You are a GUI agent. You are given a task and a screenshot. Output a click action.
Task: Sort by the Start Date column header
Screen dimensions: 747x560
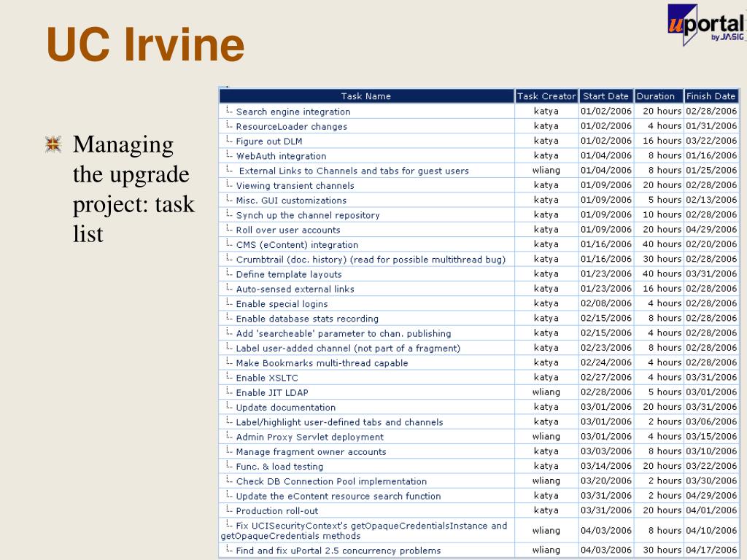(605, 96)
